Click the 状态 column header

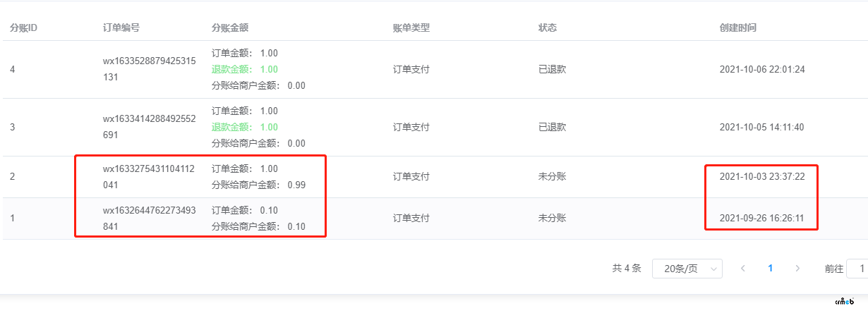[x=548, y=27]
